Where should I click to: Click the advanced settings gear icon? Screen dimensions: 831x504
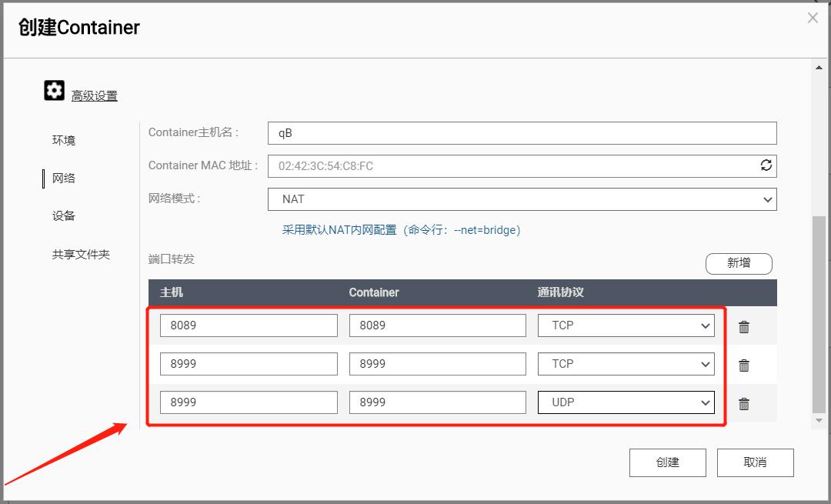[x=54, y=92]
